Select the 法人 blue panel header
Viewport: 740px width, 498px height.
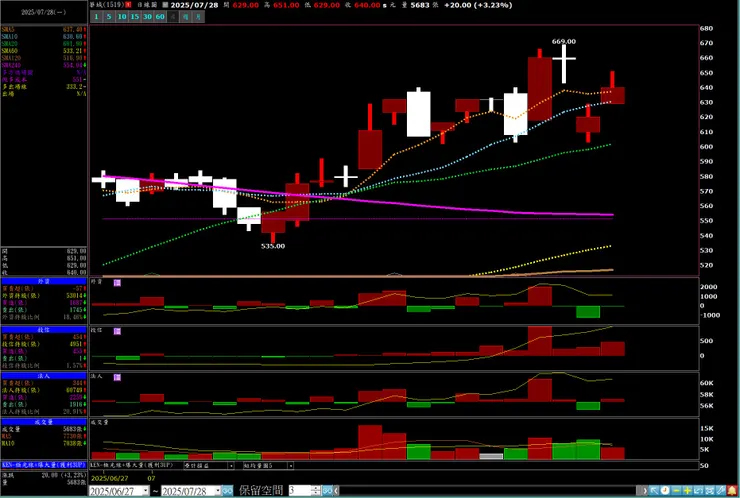(43, 376)
